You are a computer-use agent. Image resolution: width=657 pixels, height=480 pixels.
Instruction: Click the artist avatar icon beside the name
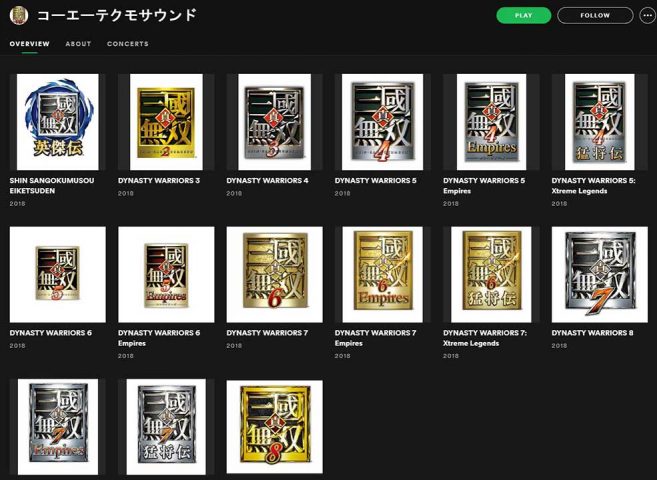coord(19,15)
